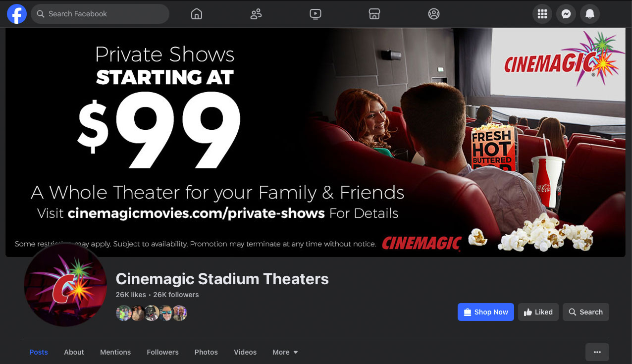Go to the Home feed icon
Screen dimensions: 632x364
pos(197,14)
